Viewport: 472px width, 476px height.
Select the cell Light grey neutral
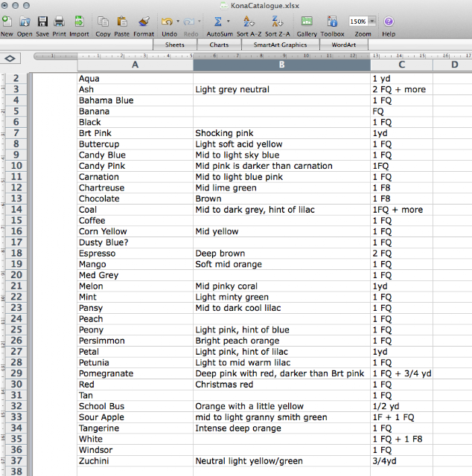[x=281, y=89]
